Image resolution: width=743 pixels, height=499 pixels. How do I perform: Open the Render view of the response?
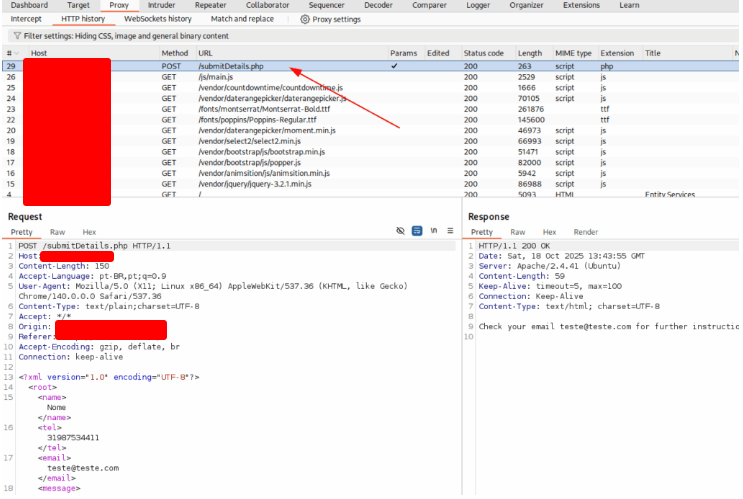pyautogui.click(x=586, y=232)
